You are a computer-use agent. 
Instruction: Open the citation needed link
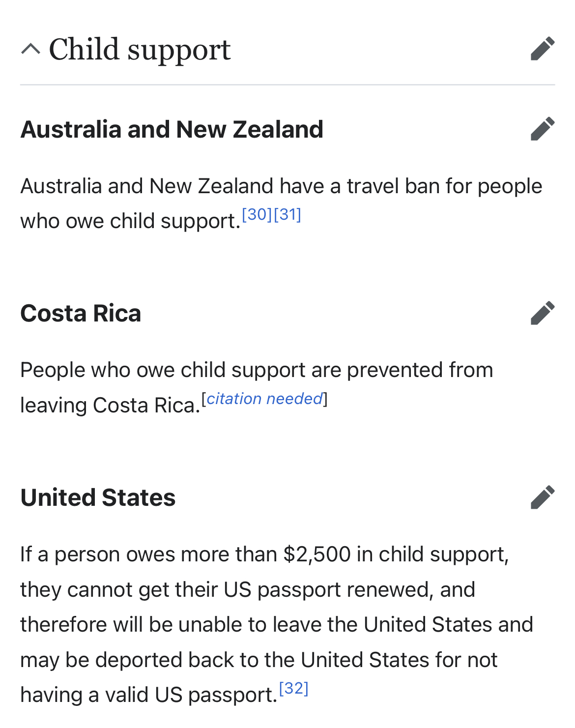(x=264, y=399)
